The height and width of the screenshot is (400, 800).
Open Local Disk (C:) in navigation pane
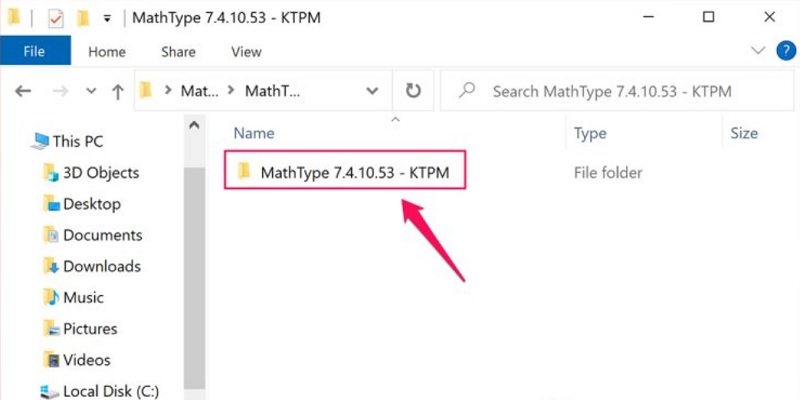click(99, 391)
